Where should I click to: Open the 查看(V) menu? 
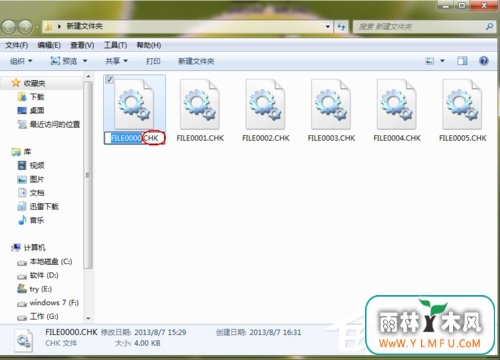(x=82, y=45)
